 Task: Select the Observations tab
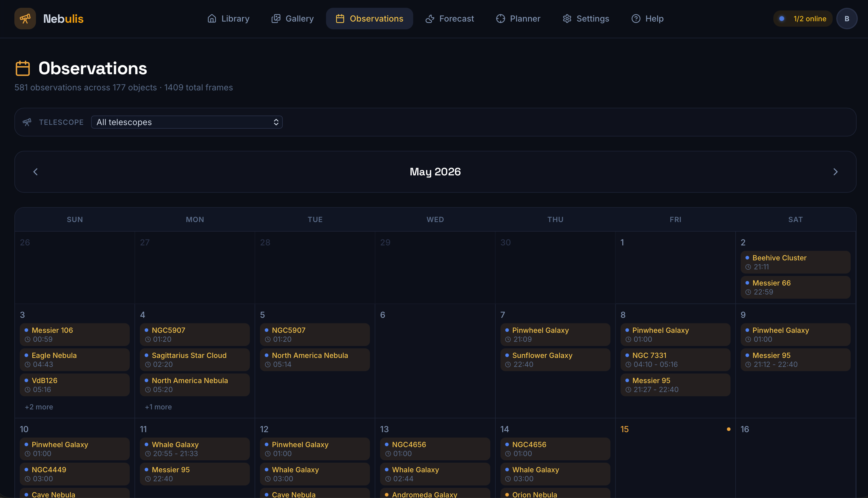click(x=369, y=19)
